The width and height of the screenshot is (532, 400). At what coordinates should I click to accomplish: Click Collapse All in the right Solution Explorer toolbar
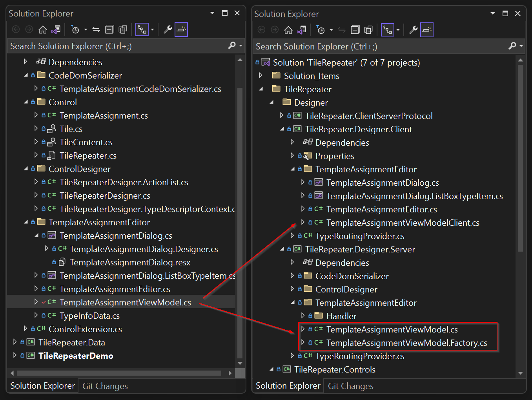355,30
